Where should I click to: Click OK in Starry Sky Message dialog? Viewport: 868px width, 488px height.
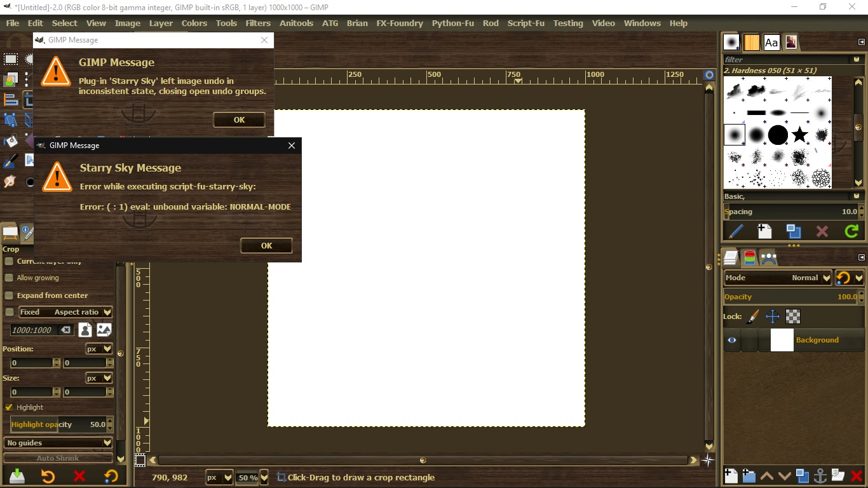click(x=266, y=245)
